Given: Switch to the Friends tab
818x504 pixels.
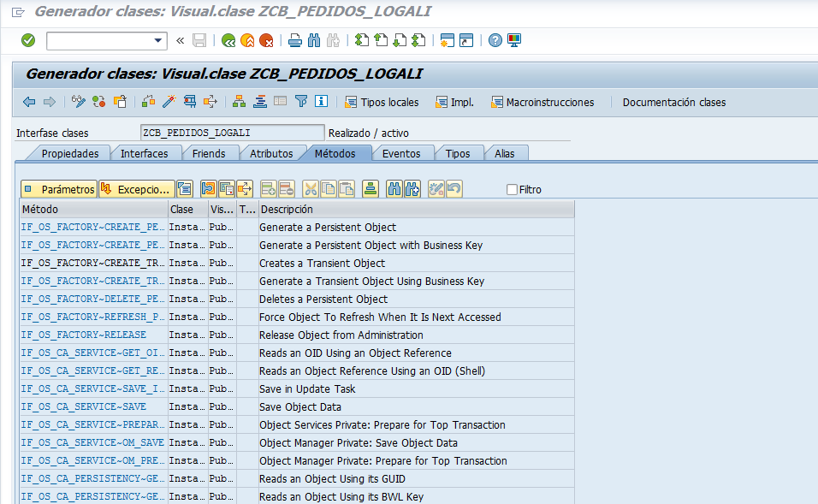Looking at the screenshot, I should (x=209, y=153).
